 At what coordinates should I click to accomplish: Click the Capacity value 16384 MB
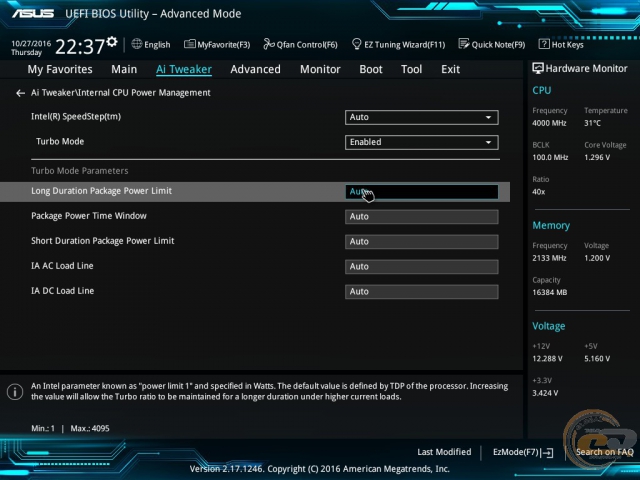pos(549,292)
